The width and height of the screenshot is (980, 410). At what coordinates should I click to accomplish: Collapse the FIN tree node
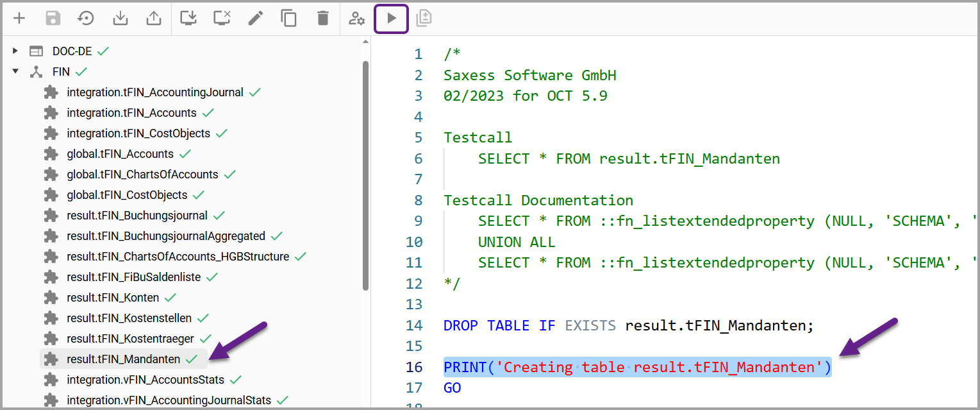pyautogui.click(x=15, y=71)
